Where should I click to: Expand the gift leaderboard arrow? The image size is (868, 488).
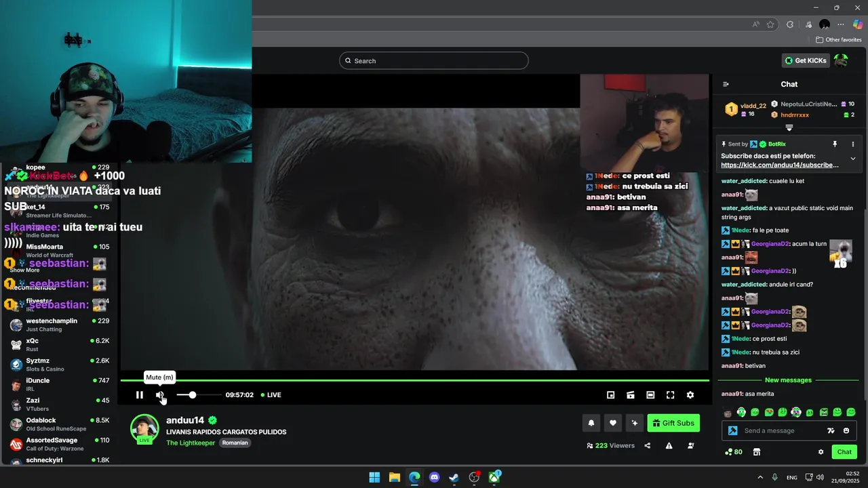point(789,128)
